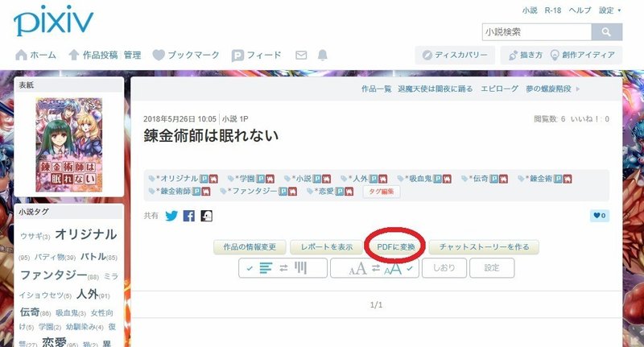The height and width of the screenshot is (347, 644).
Task: Click blue P icon beside *錬金術師 tag
Action: (x=196, y=192)
